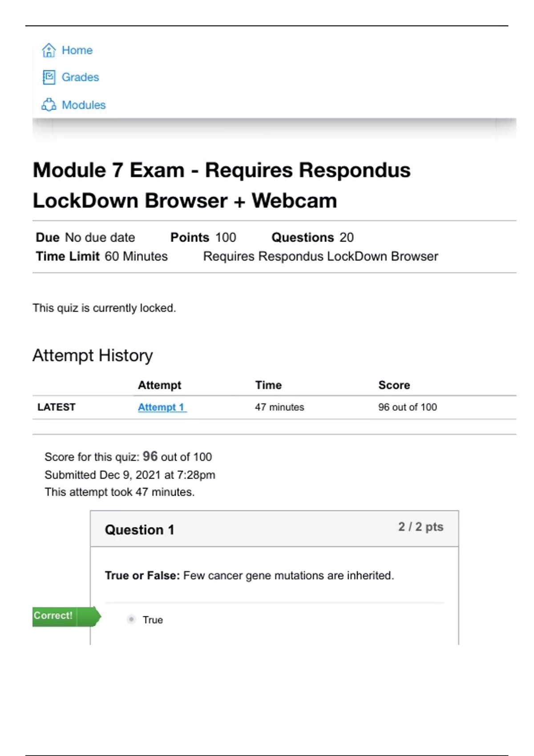Click the Attempt column header
The image size is (534, 756).
coord(159,385)
